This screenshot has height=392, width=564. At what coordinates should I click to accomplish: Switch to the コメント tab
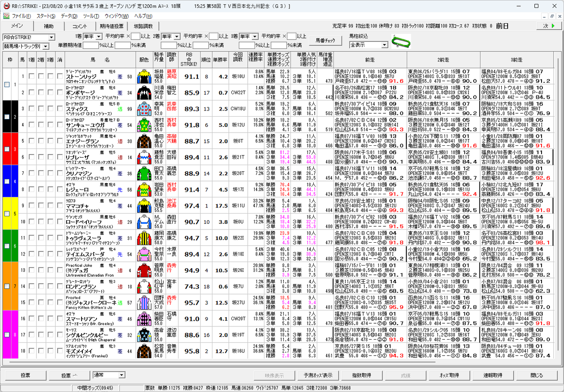[x=80, y=26]
